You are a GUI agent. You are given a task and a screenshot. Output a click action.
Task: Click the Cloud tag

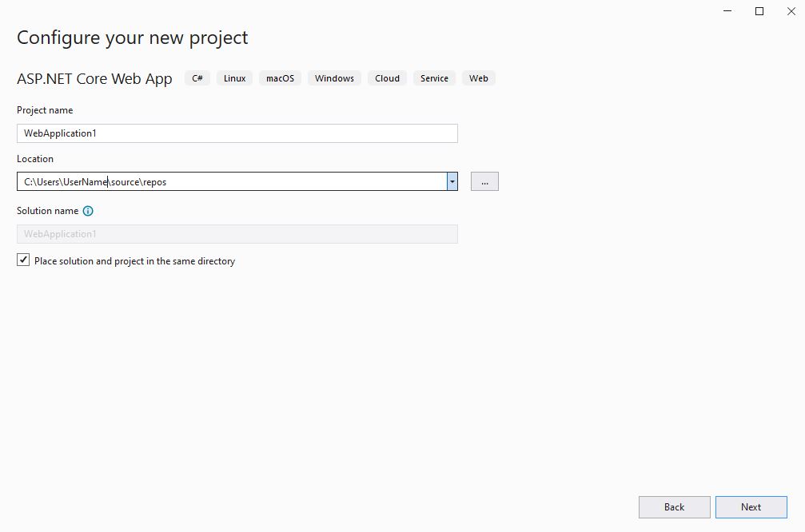(387, 78)
